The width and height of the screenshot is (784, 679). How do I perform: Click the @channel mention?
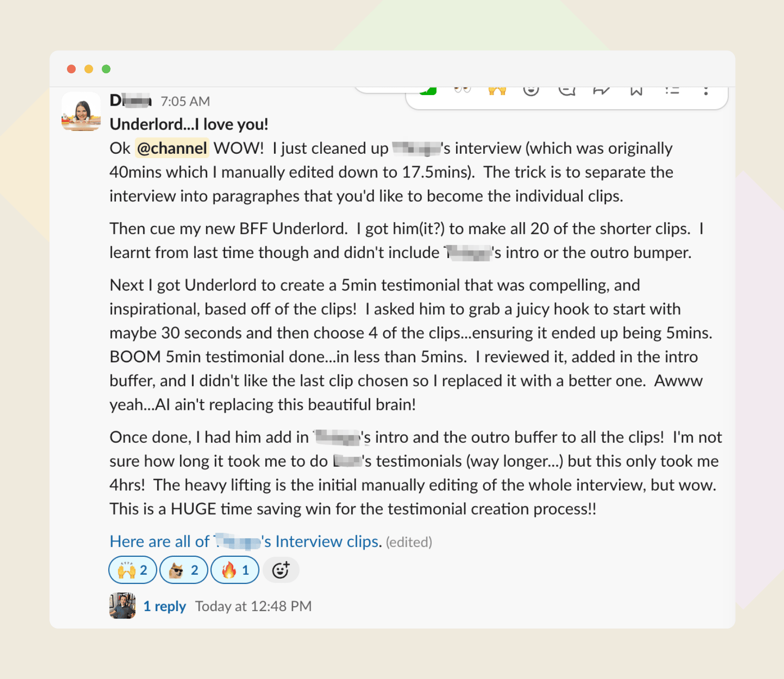[x=172, y=148]
